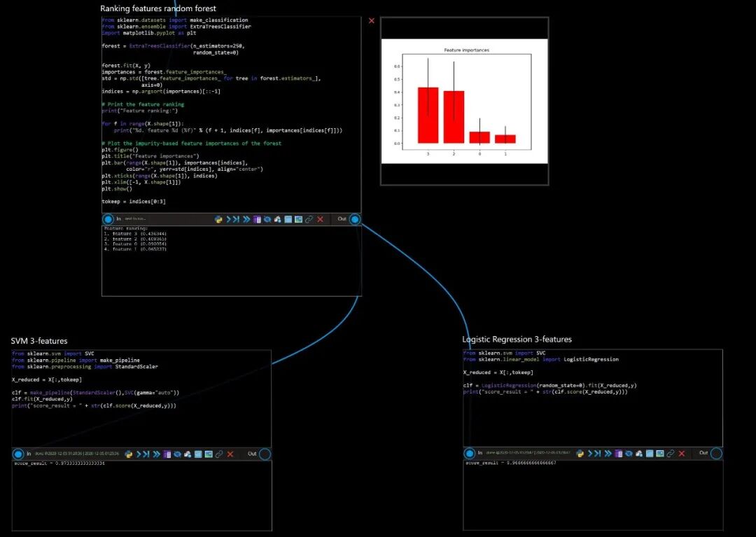The image size is (756, 537).
Task: Click the arrow-with-bar step icon in Ranking features toolbar
Action: click(x=236, y=219)
